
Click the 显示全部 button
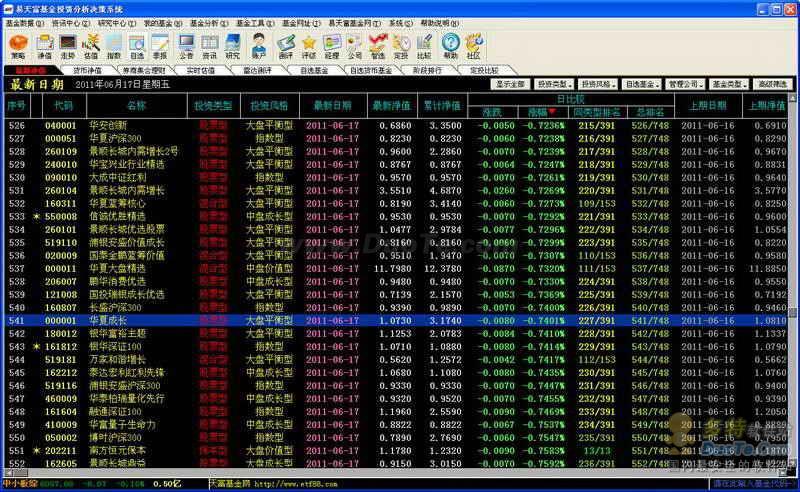(x=511, y=84)
